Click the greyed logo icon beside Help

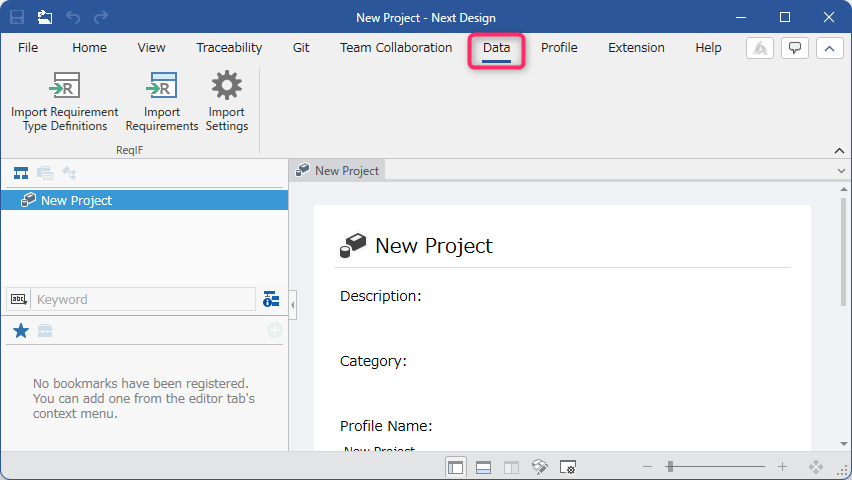pos(760,48)
